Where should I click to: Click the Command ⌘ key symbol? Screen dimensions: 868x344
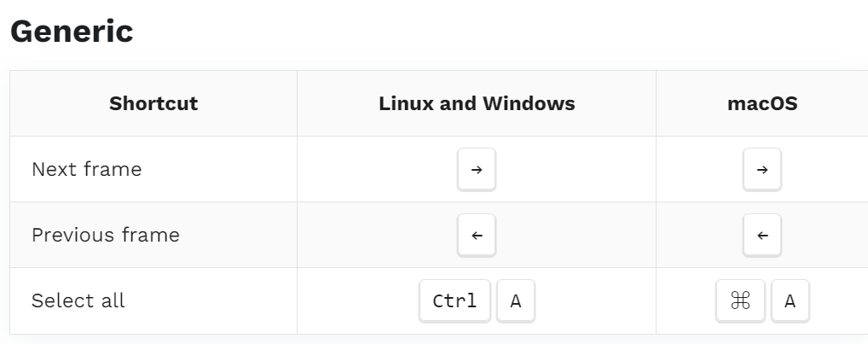pyautogui.click(x=740, y=300)
